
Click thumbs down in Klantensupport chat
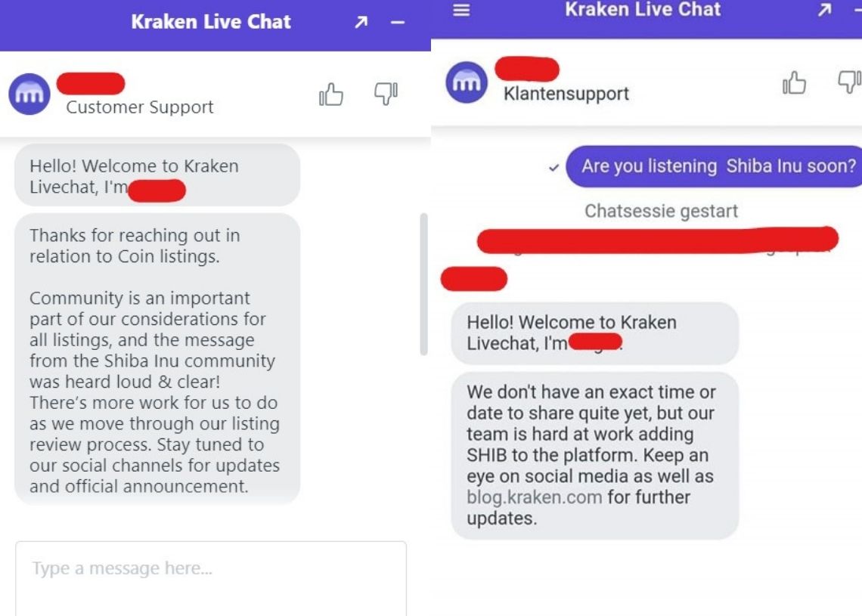pyautogui.click(x=849, y=82)
